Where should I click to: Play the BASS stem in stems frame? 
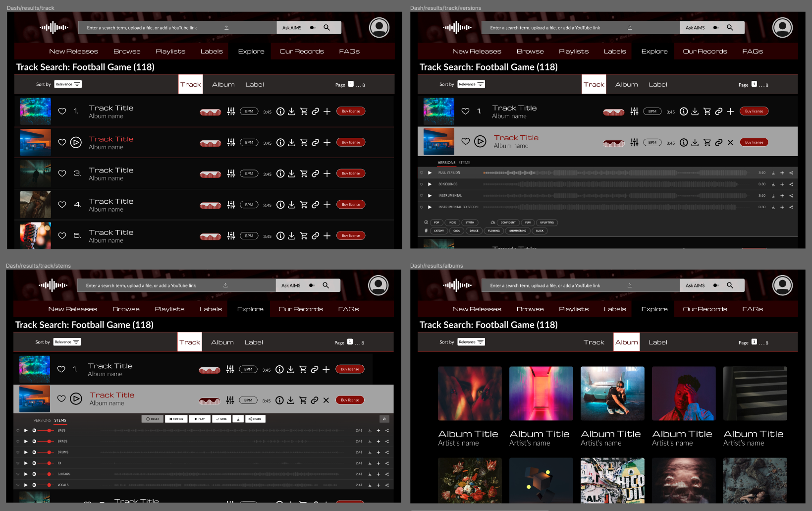(26, 431)
